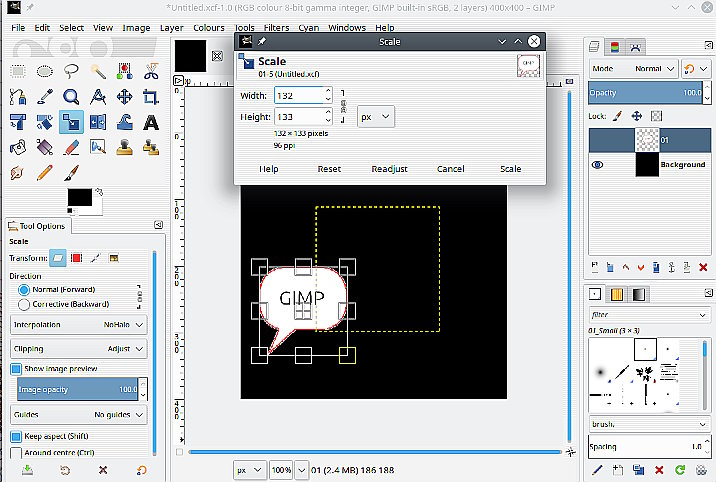
Task: Select Corrective (Backward) direction option
Action: [x=24, y=304]
